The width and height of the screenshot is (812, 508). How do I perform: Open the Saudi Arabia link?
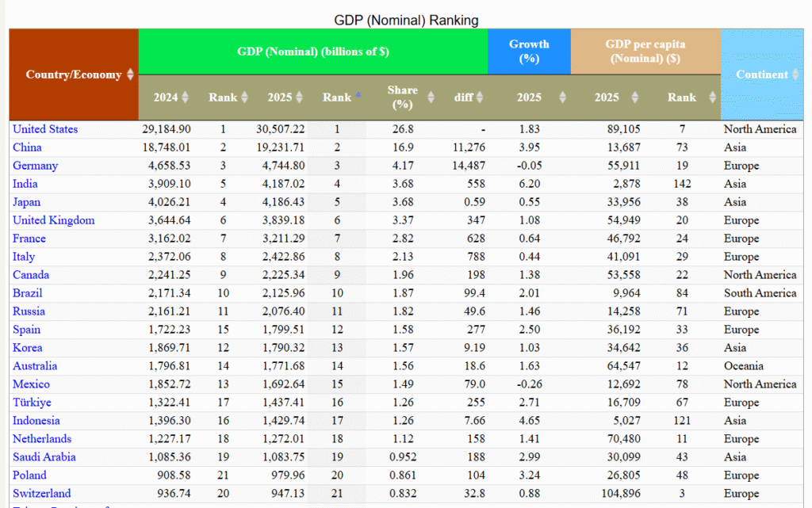point(44,456)
